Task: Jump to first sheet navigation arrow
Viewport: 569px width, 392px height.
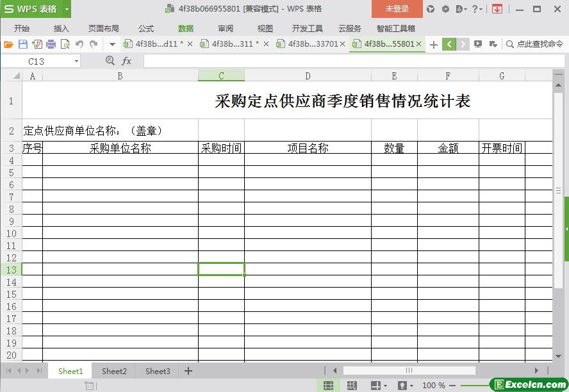Action: [9, 371]
